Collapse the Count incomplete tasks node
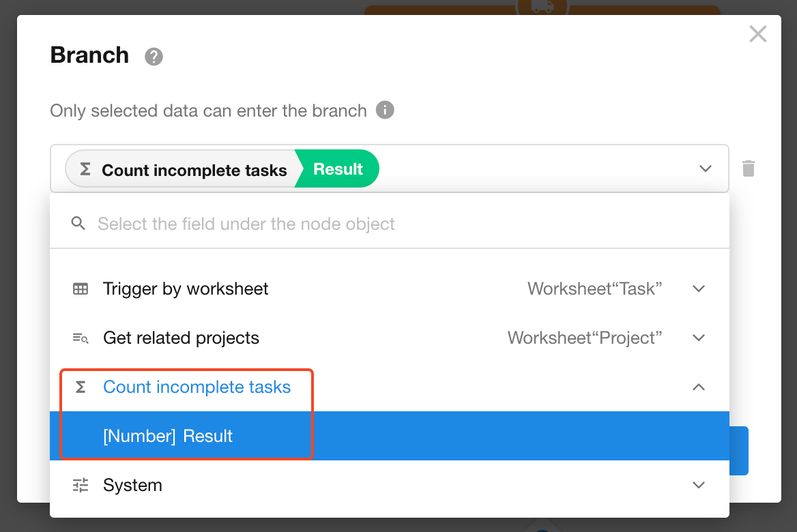Screen dimensions: 797x532 pyautogui.click(x=698, y=387)
